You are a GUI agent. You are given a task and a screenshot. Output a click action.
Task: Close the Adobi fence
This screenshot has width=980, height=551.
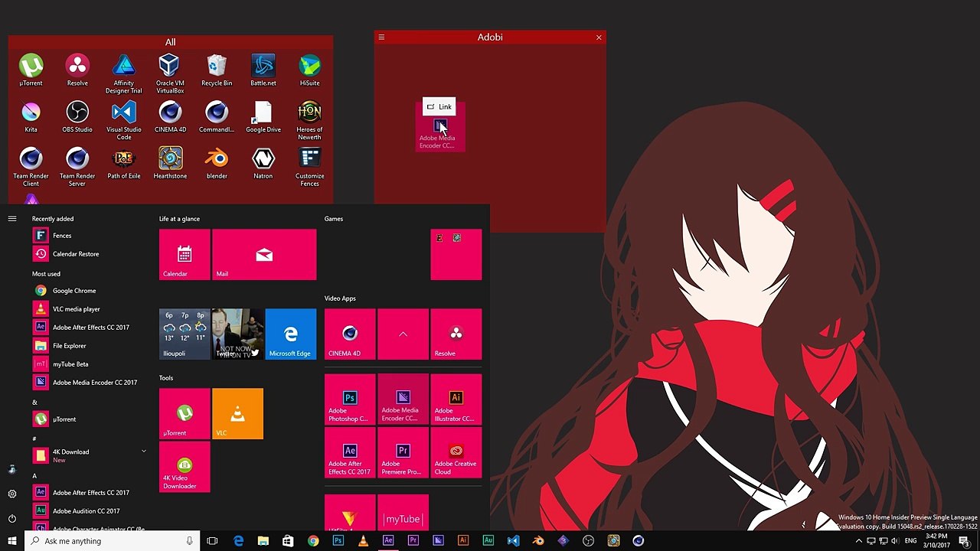(599, 37)
